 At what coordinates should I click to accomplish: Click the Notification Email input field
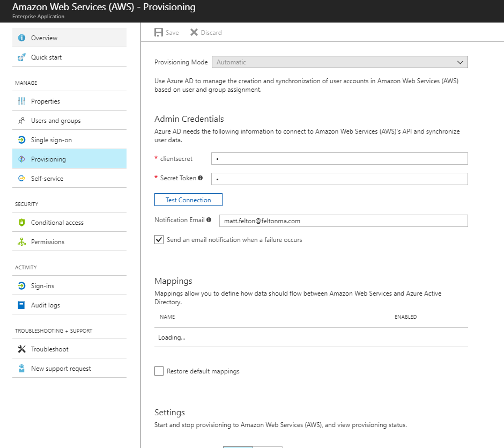tap(344, 221)
